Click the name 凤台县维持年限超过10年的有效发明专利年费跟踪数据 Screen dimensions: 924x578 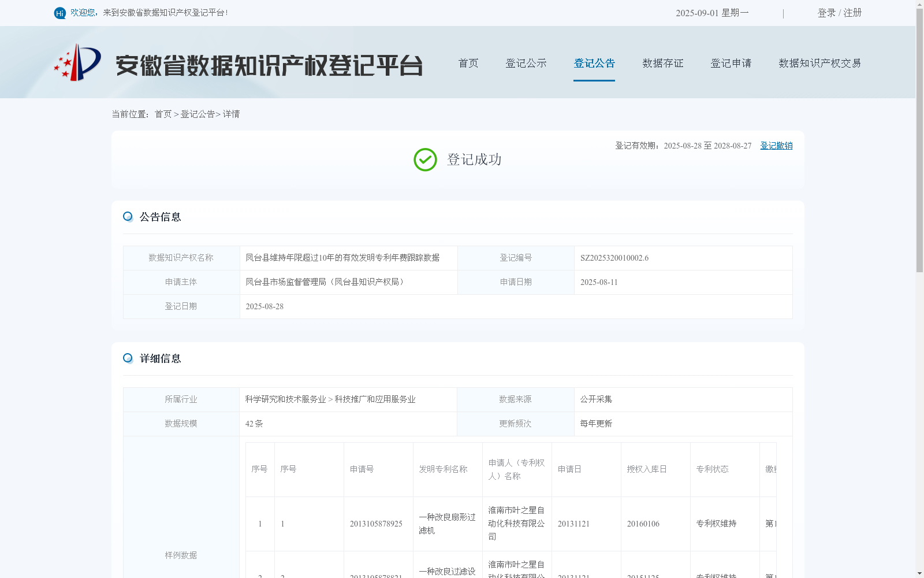point(342,258)
